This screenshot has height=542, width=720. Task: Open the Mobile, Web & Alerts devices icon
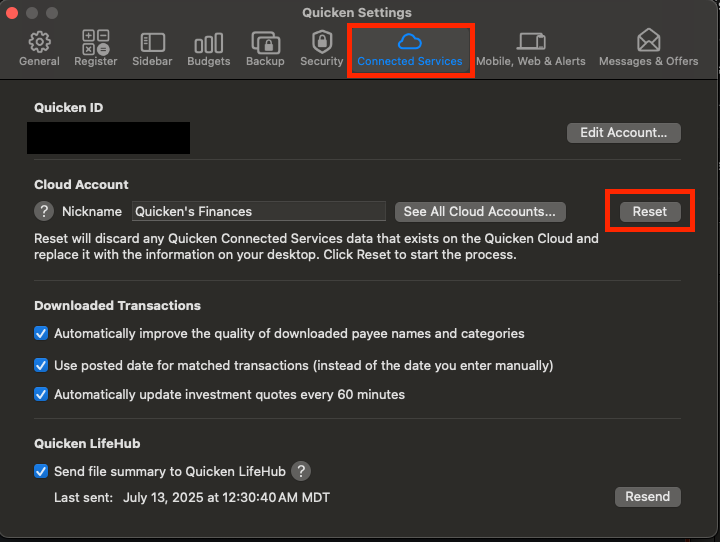coord(531,41)
